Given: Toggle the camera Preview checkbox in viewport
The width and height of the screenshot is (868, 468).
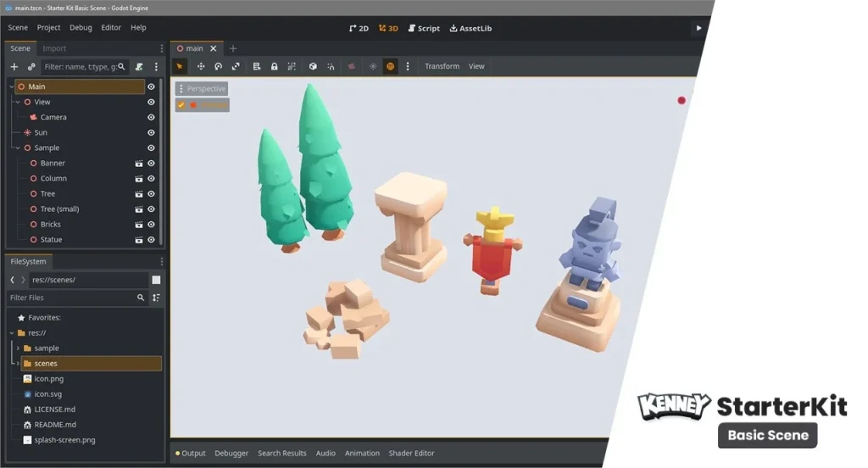Looking at the screenshot, I should 181,104.
